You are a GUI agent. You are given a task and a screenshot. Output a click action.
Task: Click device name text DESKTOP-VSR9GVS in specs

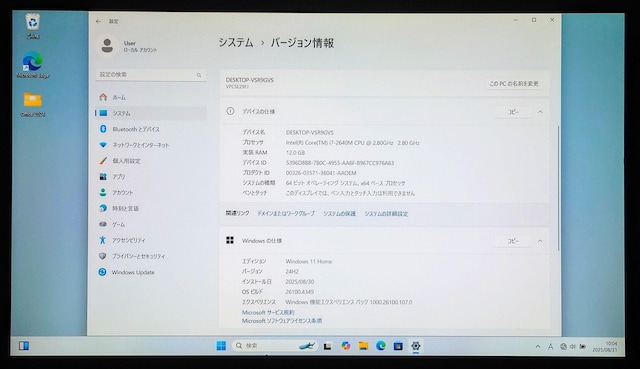click(x=309, y=132)
